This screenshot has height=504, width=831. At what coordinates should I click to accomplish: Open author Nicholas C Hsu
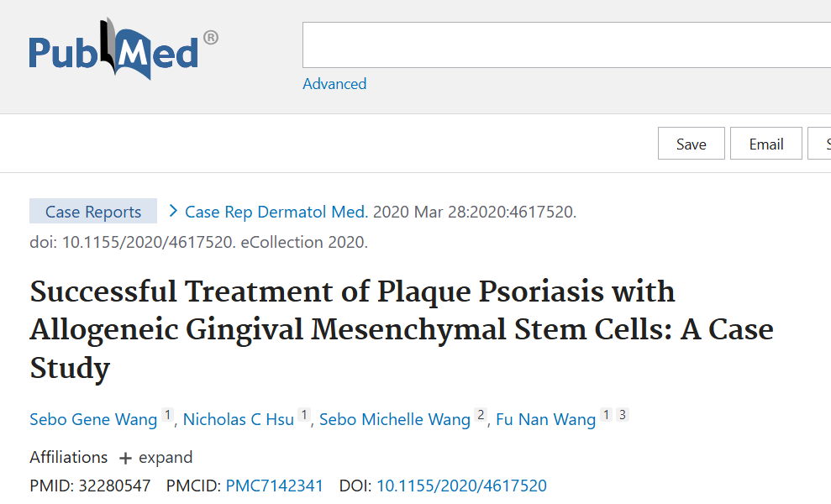[x=239, y=419]
